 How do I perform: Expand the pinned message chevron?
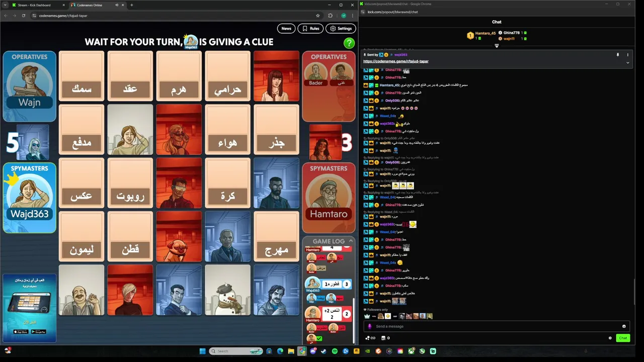click(627, 63)
